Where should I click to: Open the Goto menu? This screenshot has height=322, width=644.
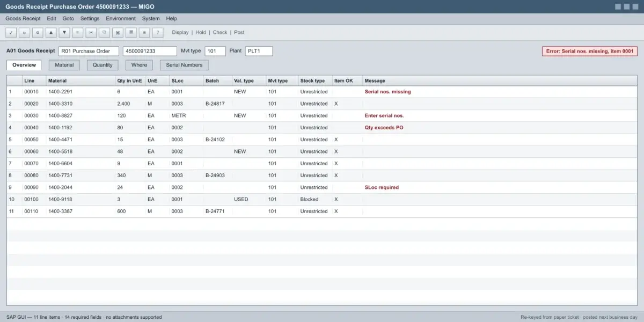(x=68, y=18)
